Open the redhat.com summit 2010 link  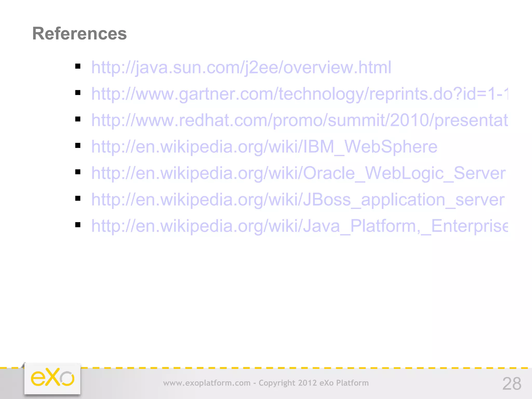point(300,121)
